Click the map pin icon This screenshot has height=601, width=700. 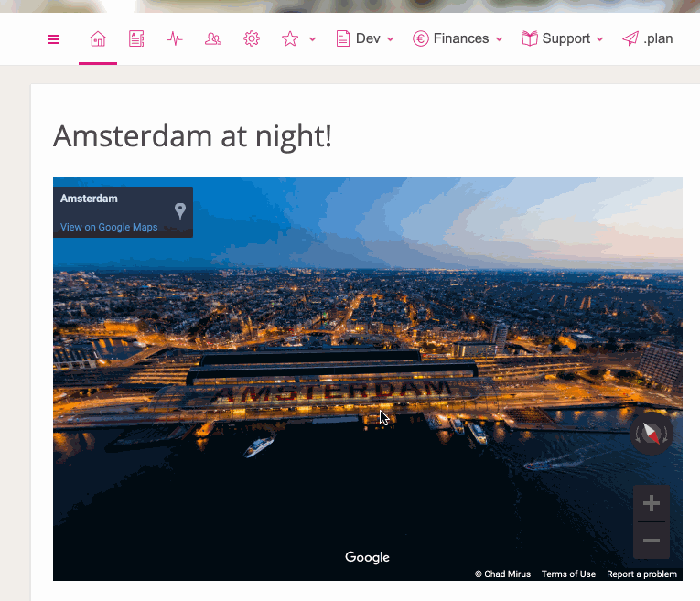(x=180, y=211)
